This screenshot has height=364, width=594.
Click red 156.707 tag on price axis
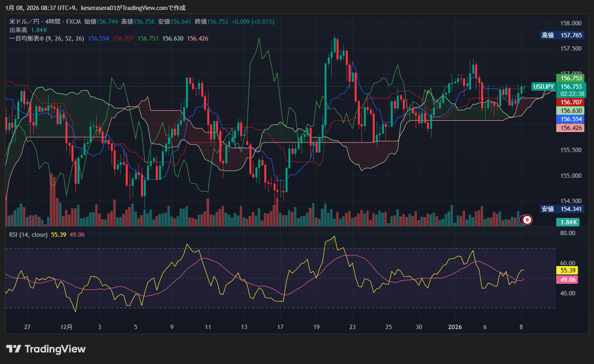pyautogui.click(x=571, y=102)
